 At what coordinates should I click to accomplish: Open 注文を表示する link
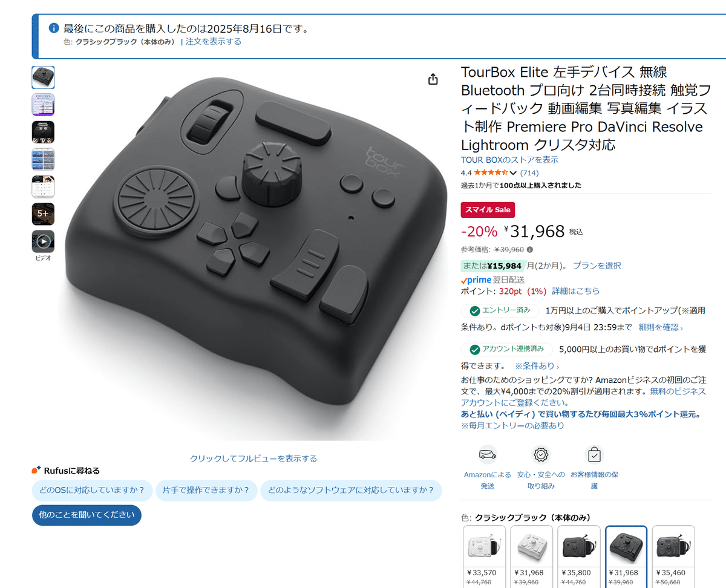click(214, 42)
